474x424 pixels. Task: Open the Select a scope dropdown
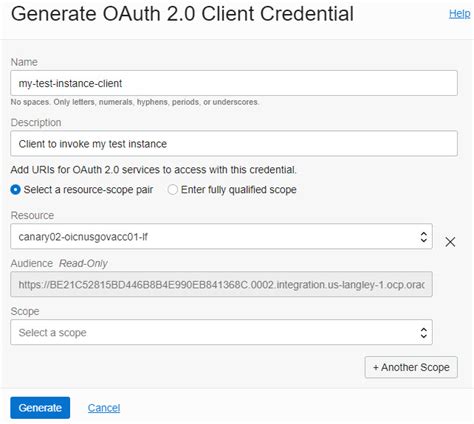click(221, 332)
